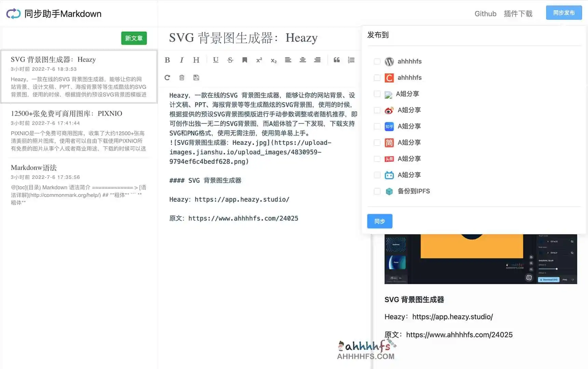588x369 pixels.
Task: Click the 同步 sync button
Action: pos(380,221)
